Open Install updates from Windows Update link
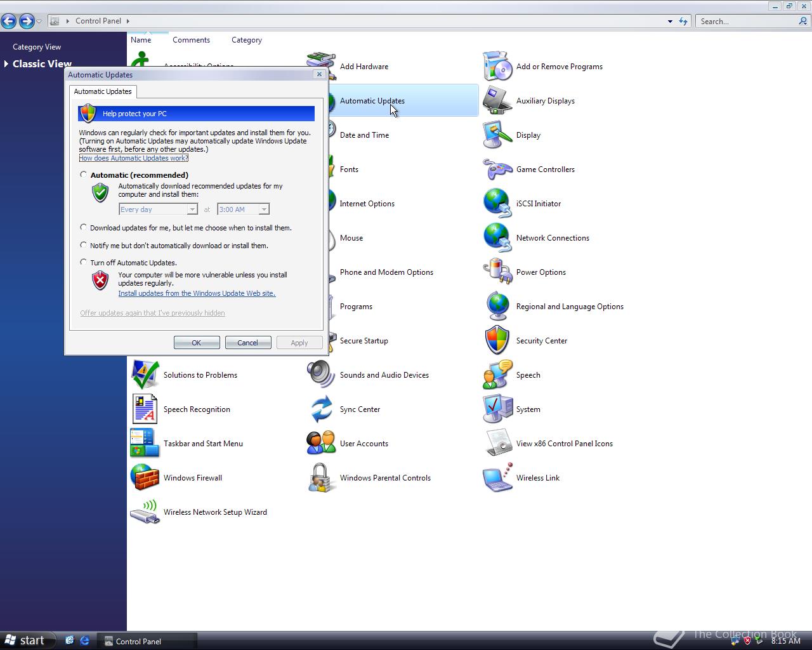Viewport: 812px width, 650px height. [197, 293]
